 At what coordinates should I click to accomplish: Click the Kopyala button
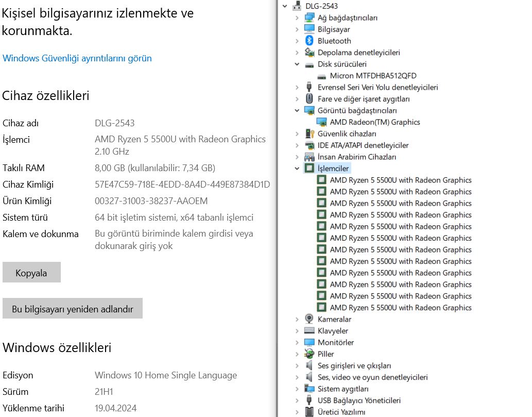[31, 272]
